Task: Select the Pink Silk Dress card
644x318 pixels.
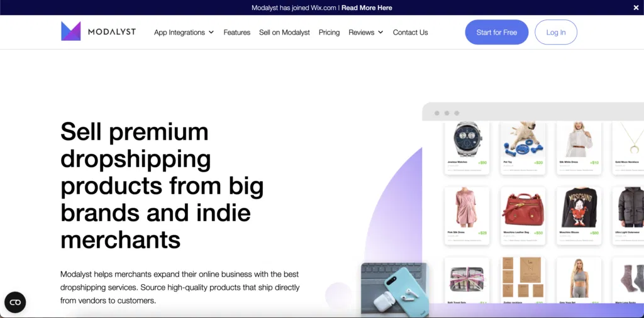Action: [x=467, y=216]
